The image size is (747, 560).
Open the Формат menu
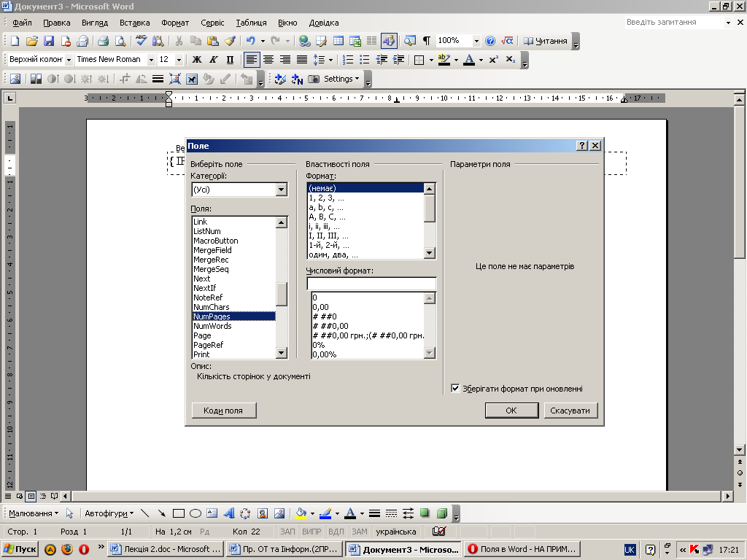click(x=175, y=23)
